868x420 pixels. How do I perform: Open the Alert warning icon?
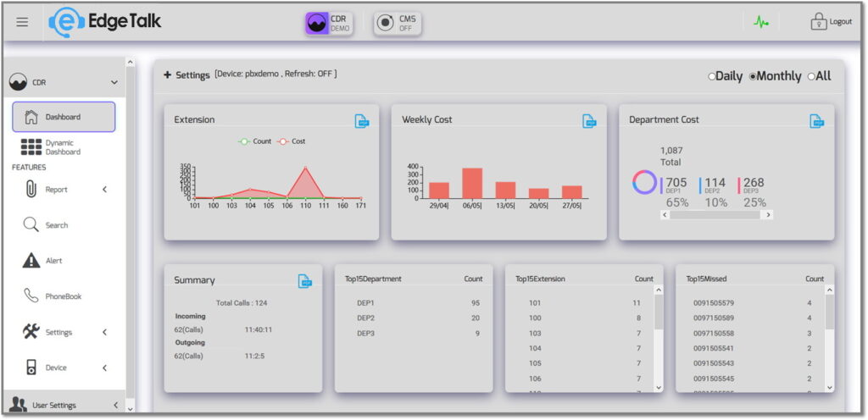[x=31, y=261]
